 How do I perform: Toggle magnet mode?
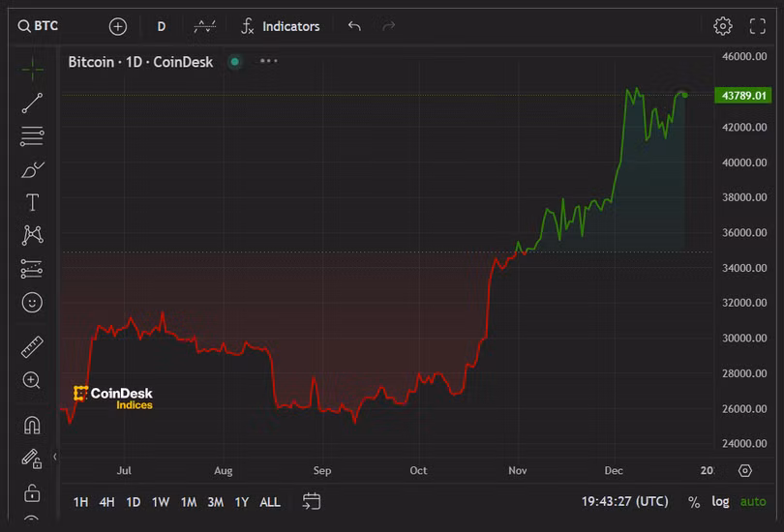pos(32,426)
